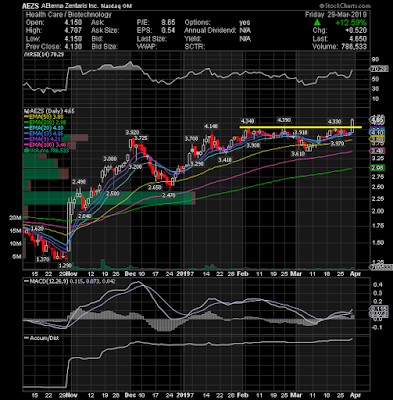Click the 20M volume axis label
Screen dimensions: 393x400
16,218
